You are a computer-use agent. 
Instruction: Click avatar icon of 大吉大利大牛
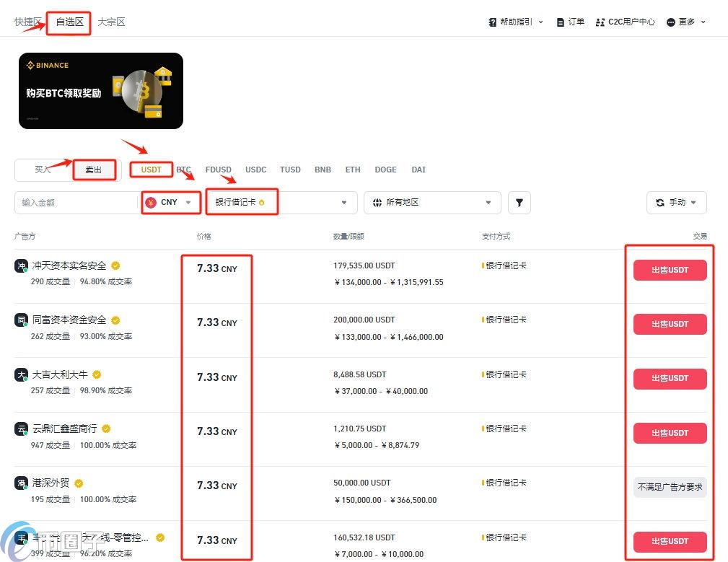tap(22, 374)
